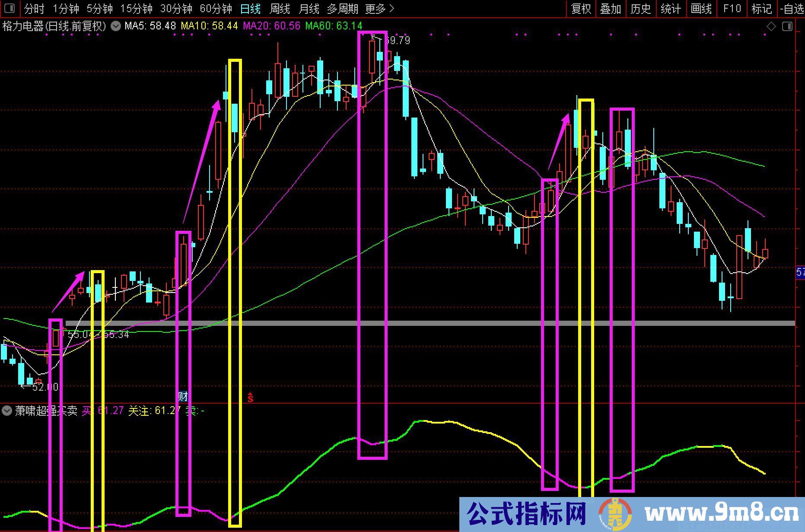805x532 pixels.
Task: Expand main chart indicator dropdown arrow
Action: [116, 26]
